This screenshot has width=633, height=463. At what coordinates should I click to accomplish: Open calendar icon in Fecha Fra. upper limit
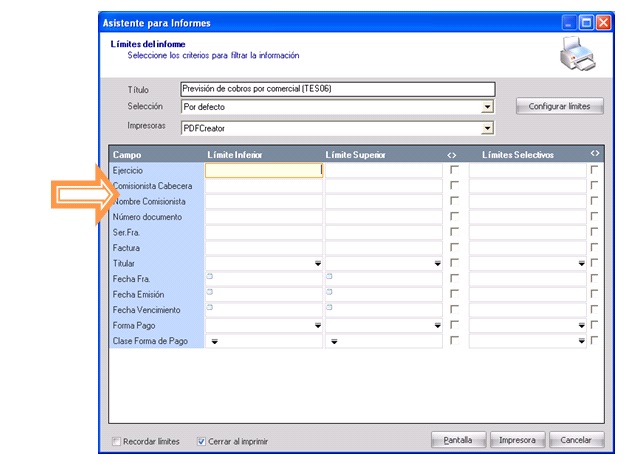[329, 277]
